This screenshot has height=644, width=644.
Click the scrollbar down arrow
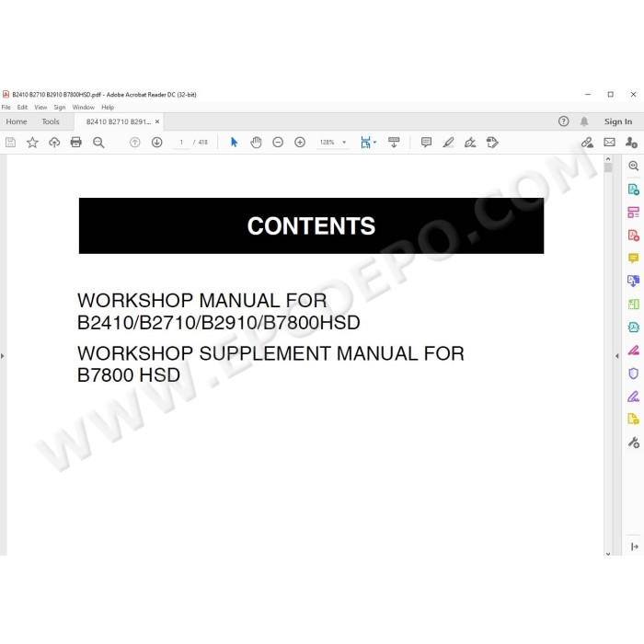click(x=608, y=553)
